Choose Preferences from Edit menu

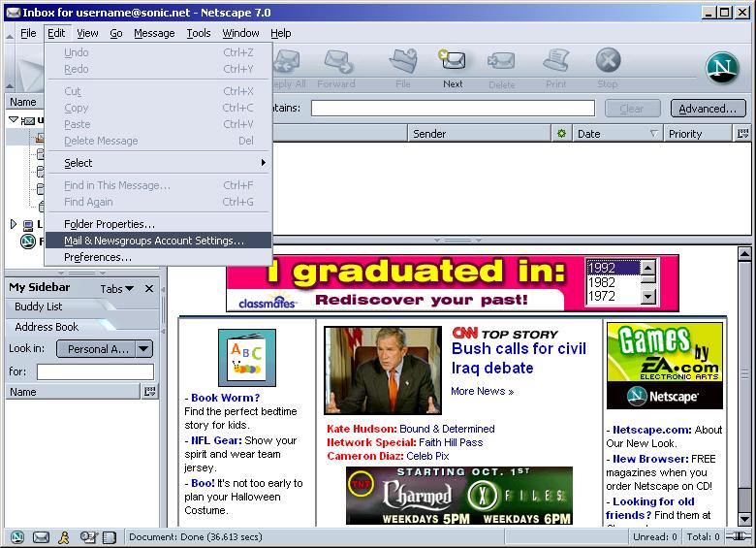pos(159,257)
